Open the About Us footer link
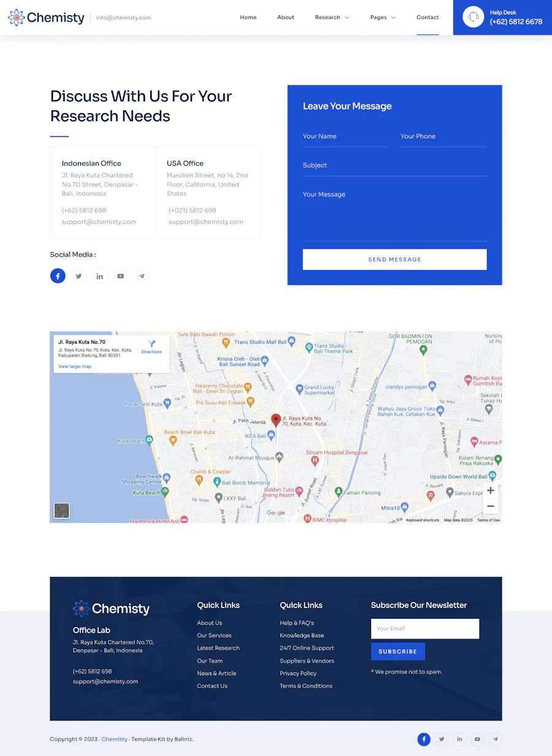The height and width of the screenshot is (756, 552). point(210,623)
